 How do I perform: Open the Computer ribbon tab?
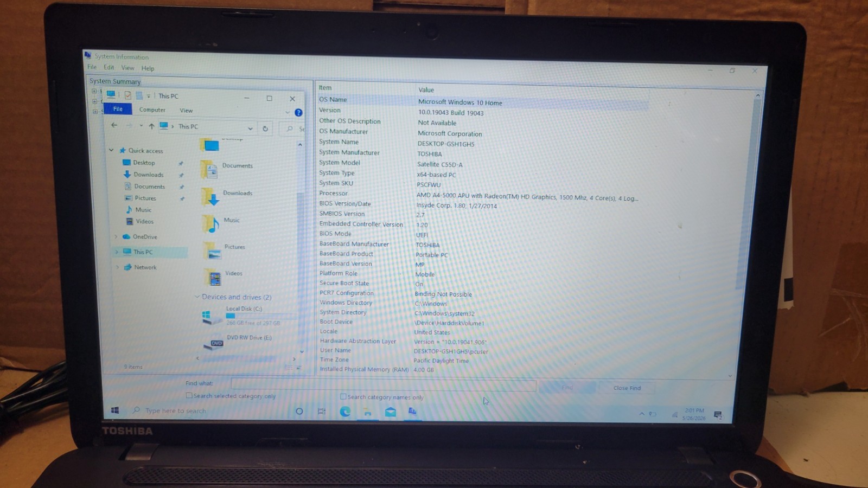click(x=152, y=110)
